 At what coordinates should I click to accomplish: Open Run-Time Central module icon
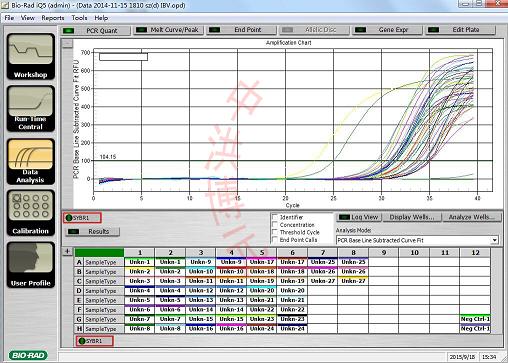click(x=30, y=109)
